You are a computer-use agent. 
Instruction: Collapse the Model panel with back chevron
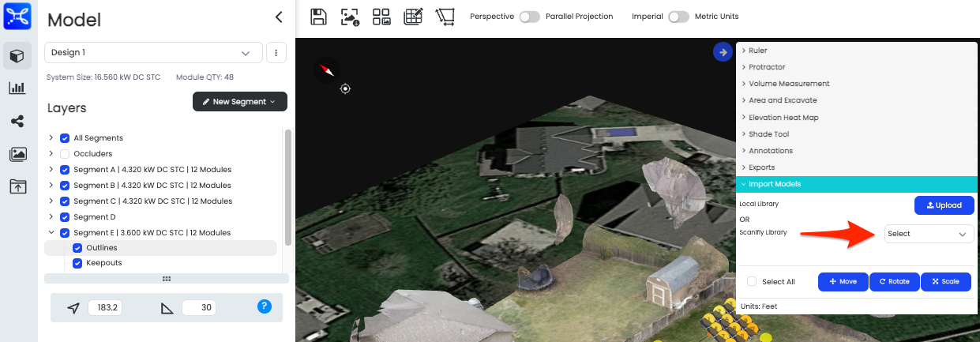[278, 17]
